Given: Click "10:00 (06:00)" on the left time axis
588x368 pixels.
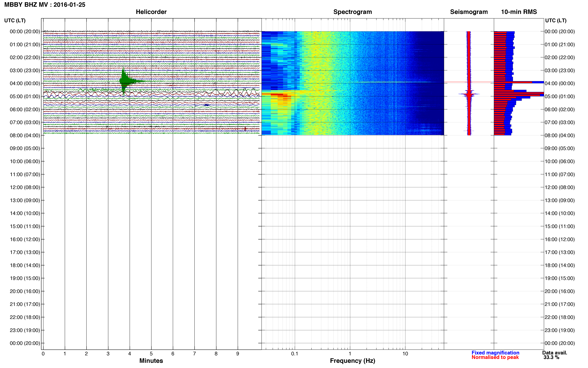Looking at the screenshot, I should tap(25, 161).
